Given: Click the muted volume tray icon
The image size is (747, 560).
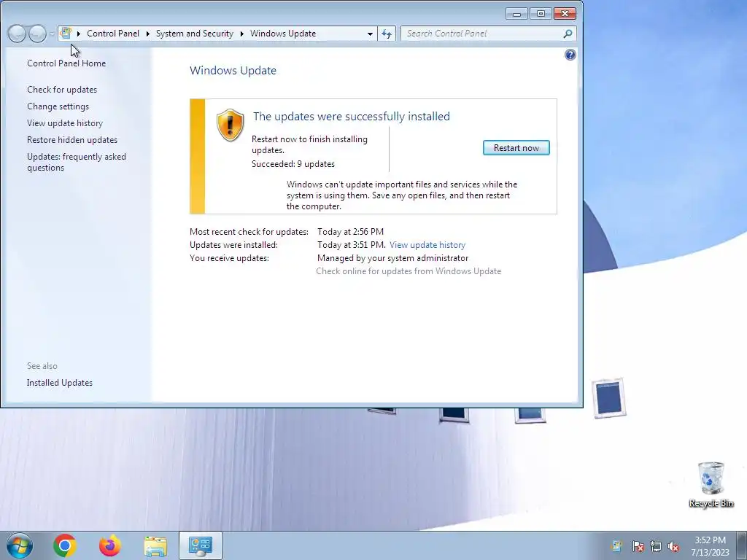Looking at the screenshot, I should pos(673,546).
